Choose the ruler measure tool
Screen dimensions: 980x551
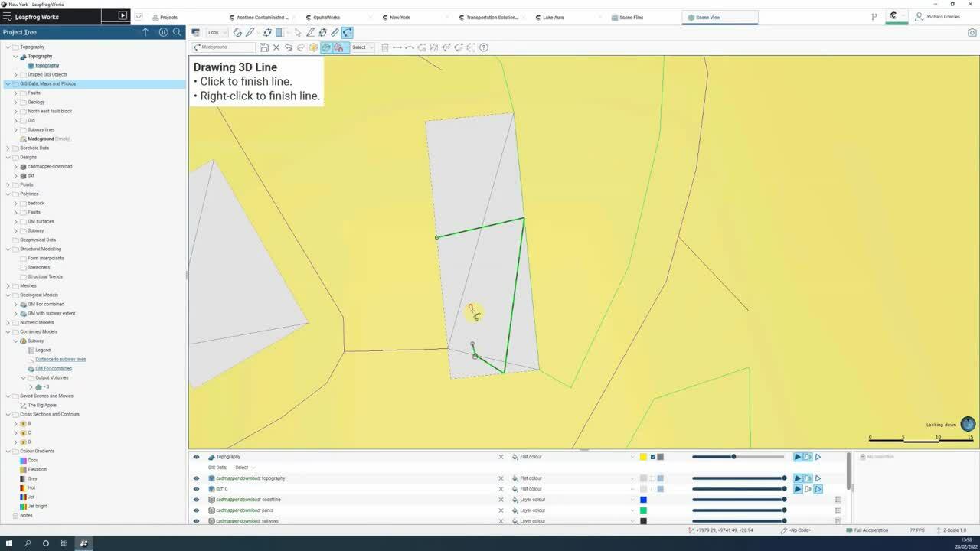coord(335,32)
